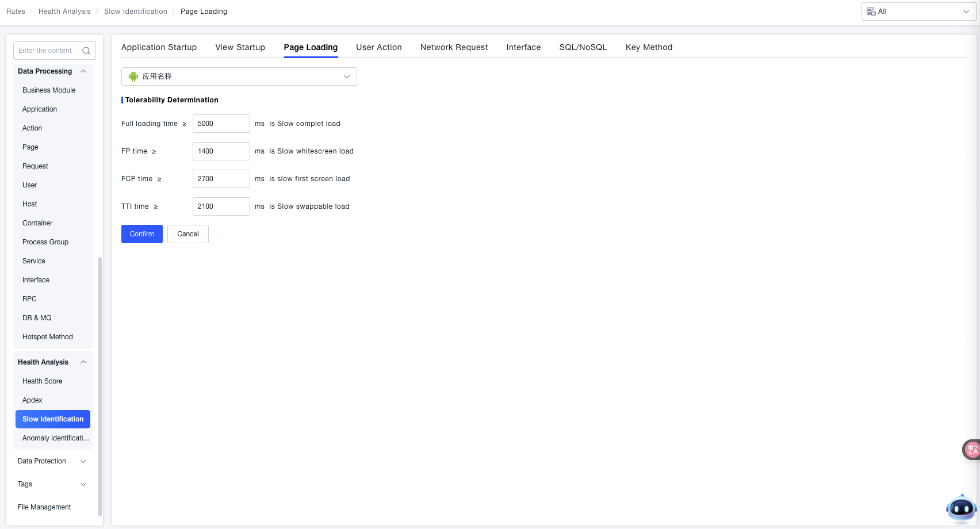Open the All filter dropdown
This screenshot has width=980, height=529.
tap(918, 11)
